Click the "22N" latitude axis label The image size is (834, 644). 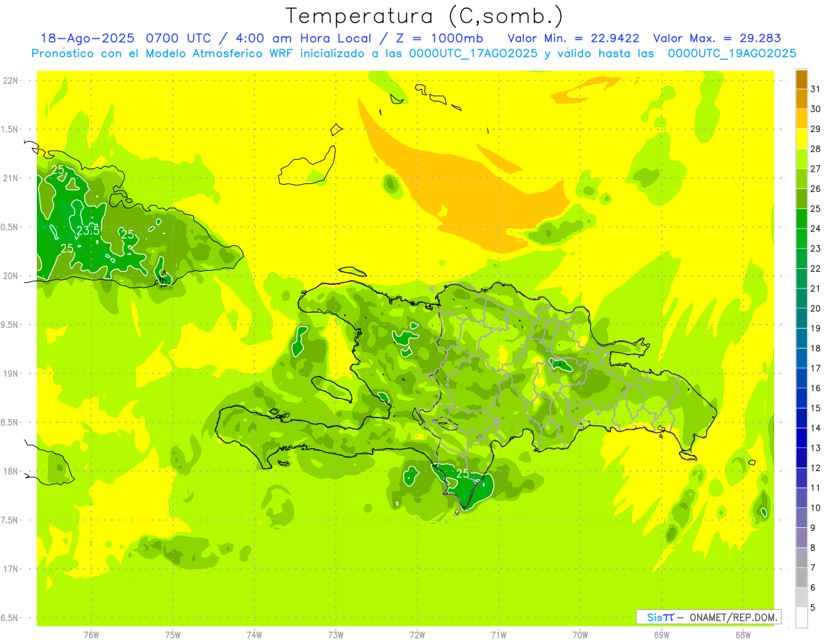(10, 81)
